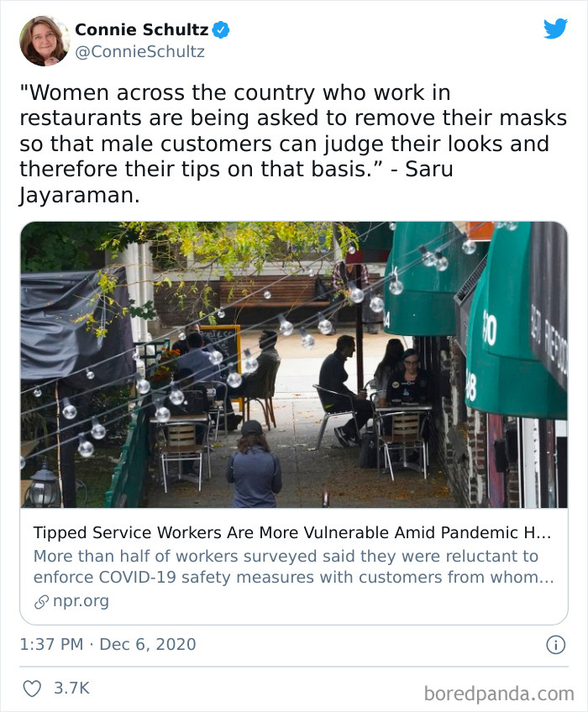Viewport: 588px width, 712px height.
Task: Open Connie Schultz's profile picture
Action: pyautogui.click(x=45, y=41)
